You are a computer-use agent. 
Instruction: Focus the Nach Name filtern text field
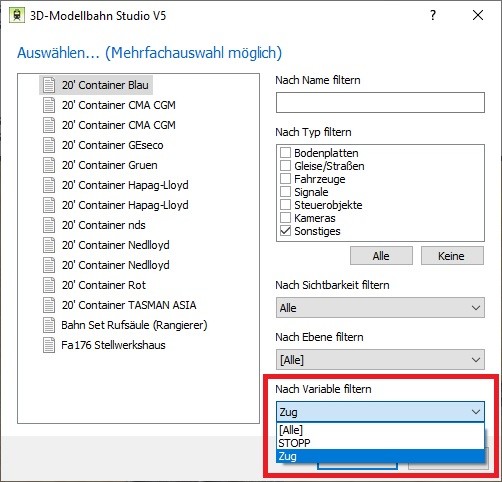click(380, 102)
